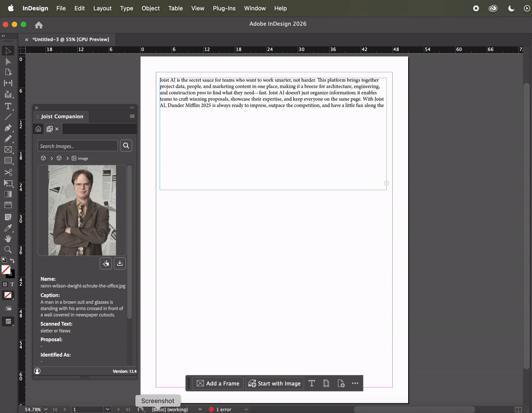Collapse the Joist Companion panel with the double arrows
The width and height of the screenshot is (532, 413).
pos(132,108)
